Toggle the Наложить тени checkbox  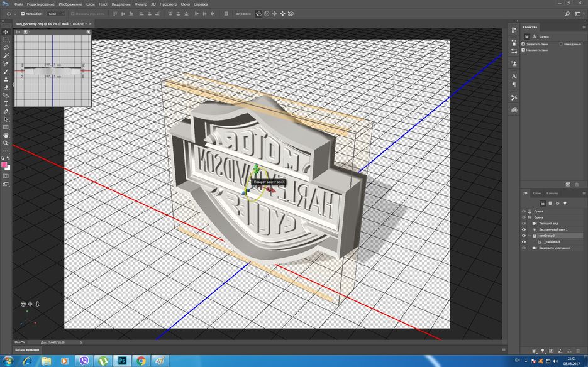coord(523,50)
